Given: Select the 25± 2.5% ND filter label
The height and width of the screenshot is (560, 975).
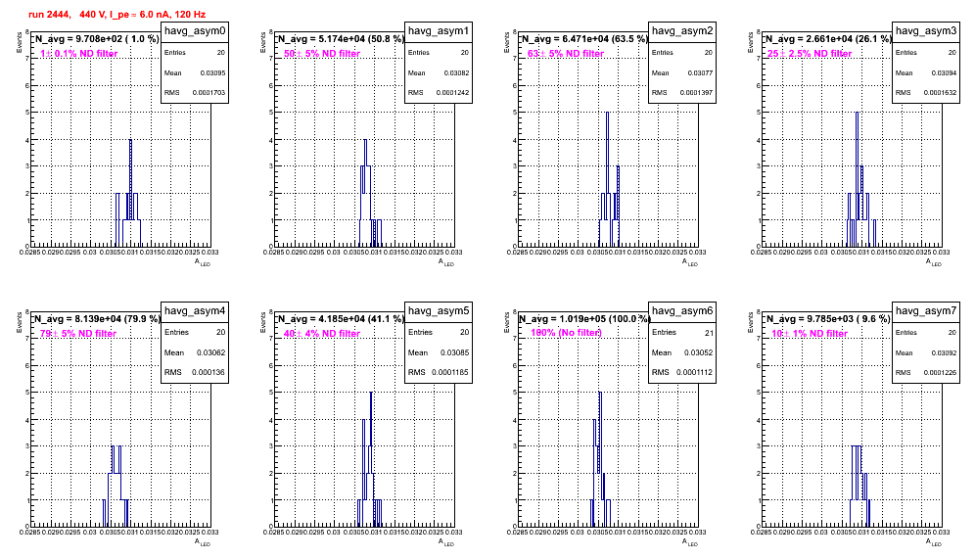Looking at the screenshot, I should click(810, 54).
